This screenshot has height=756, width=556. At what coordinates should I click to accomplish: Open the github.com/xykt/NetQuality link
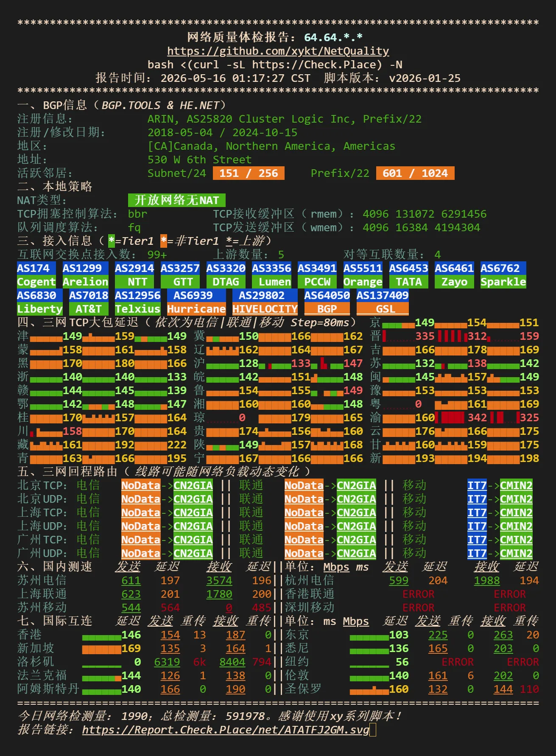(x=278, y=51)
